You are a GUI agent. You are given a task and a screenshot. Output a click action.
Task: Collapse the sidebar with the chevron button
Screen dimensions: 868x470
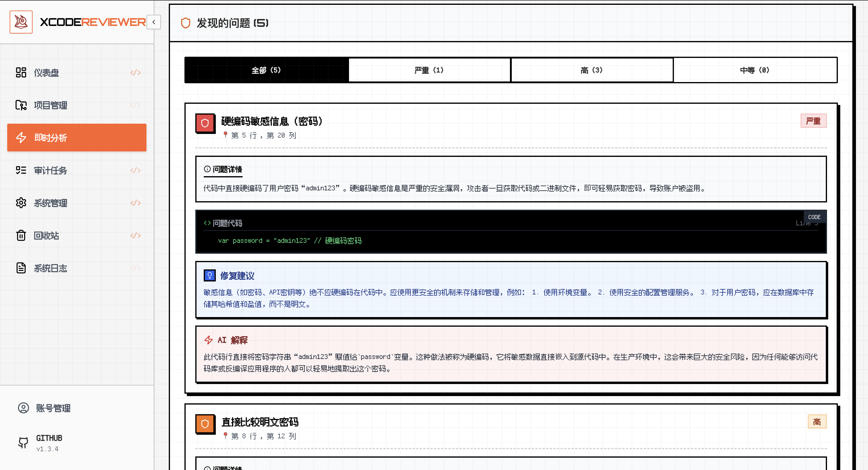(153, 22)
